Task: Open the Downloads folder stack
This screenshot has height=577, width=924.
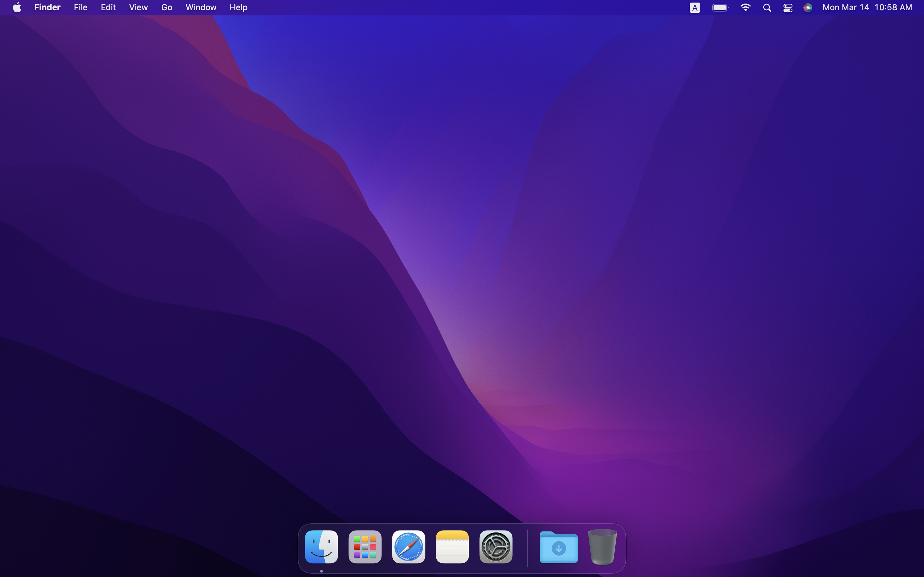Action: tap(559, 547)
